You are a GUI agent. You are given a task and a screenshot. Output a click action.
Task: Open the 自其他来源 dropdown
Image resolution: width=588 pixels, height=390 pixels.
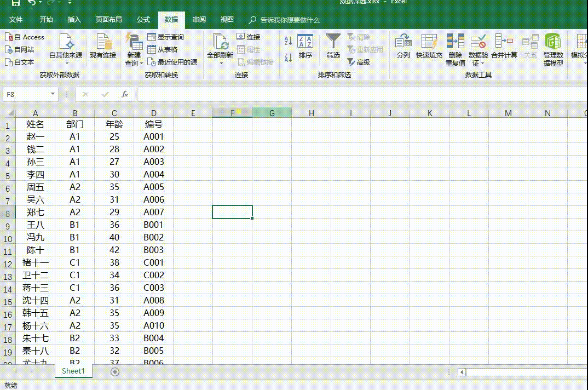coord(66,55)
